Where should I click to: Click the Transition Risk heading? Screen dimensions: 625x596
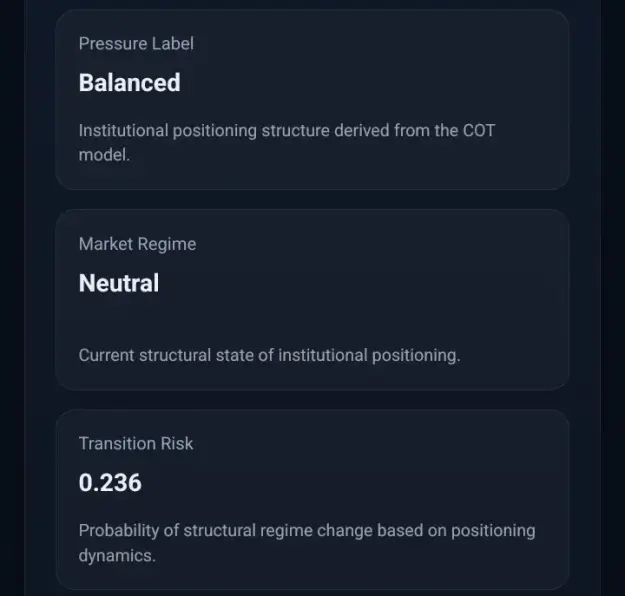click(136, 444)
